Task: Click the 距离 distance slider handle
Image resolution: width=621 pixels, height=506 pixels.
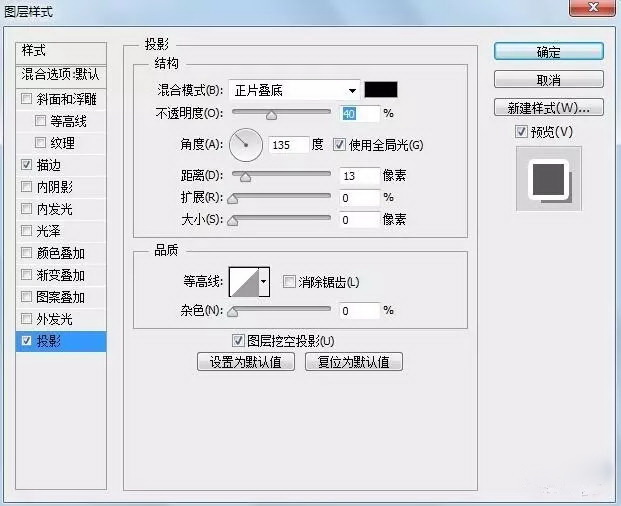Action: pos(246,177)
